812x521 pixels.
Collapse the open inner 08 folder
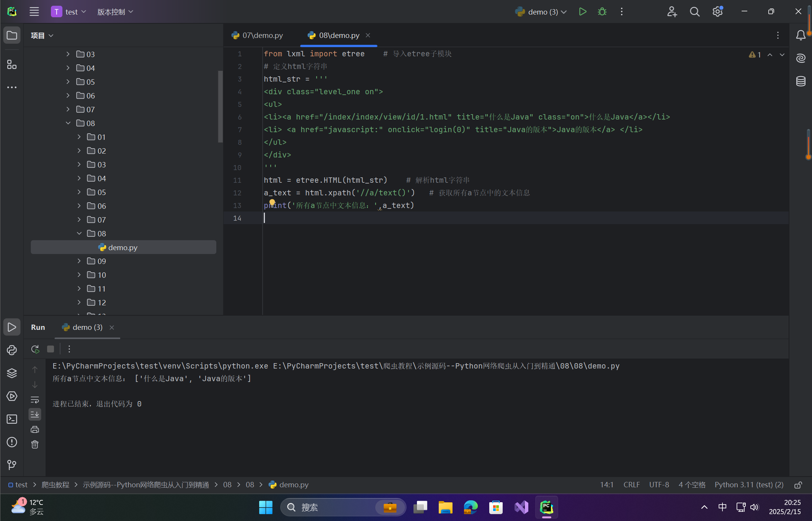(x=79, y=233)
